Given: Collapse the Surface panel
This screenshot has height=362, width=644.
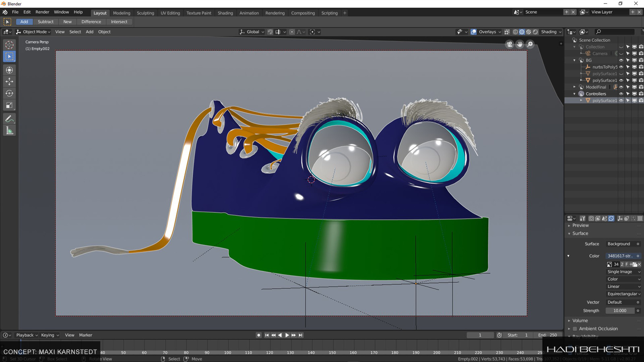Looking at the screenshot, I should coord(569,234).
